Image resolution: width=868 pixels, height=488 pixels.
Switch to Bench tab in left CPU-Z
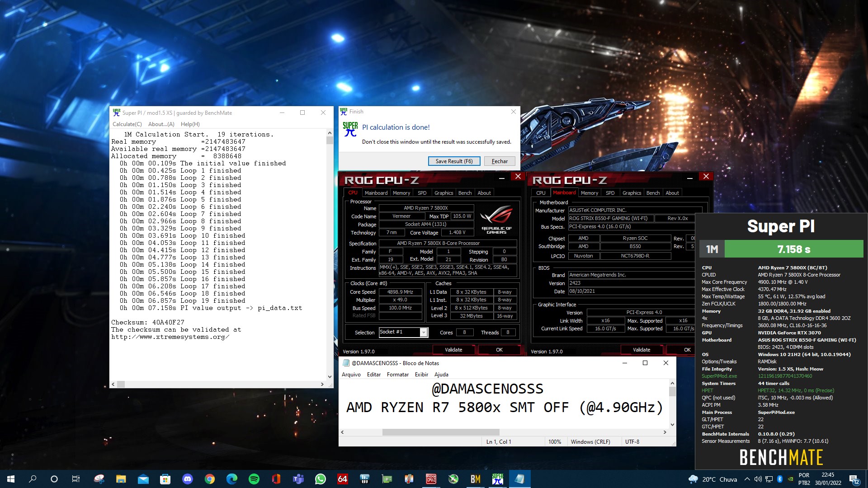pyautogui.click(x=465, y=193)
